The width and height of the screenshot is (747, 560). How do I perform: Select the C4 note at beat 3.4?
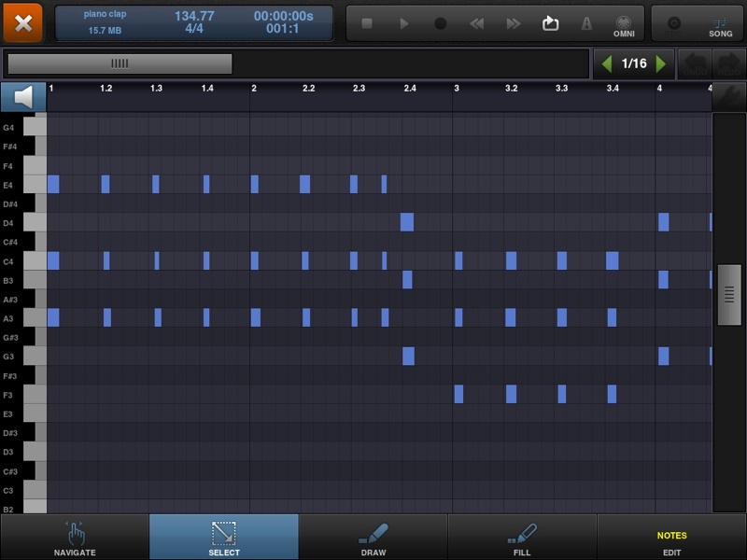(x=613, y=261)
